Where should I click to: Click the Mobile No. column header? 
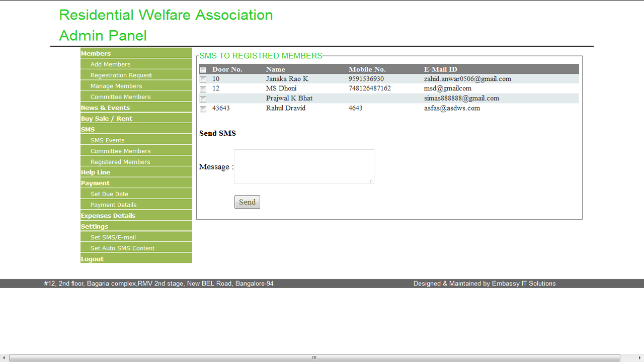(367, 69)
